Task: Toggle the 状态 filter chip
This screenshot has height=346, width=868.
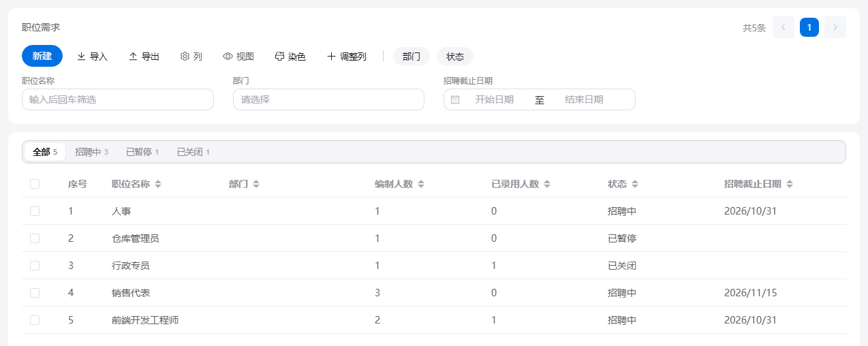Action: pos(455,57)
